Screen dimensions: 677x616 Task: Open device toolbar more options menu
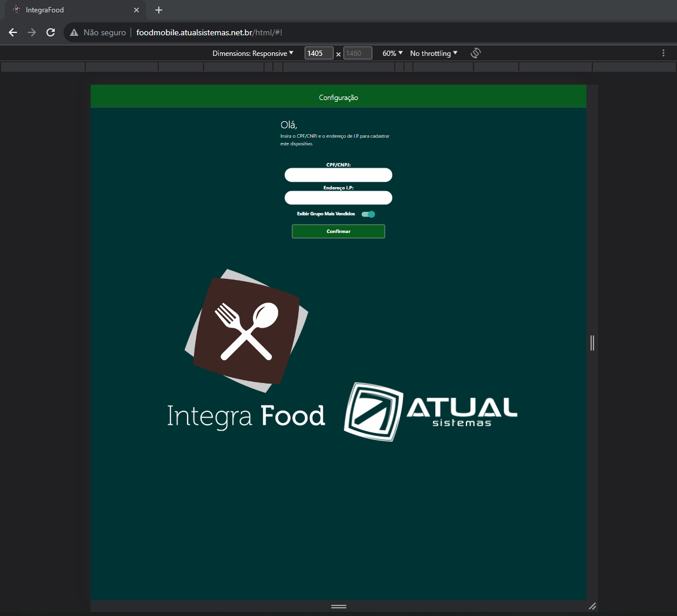(x=663, y=53)
